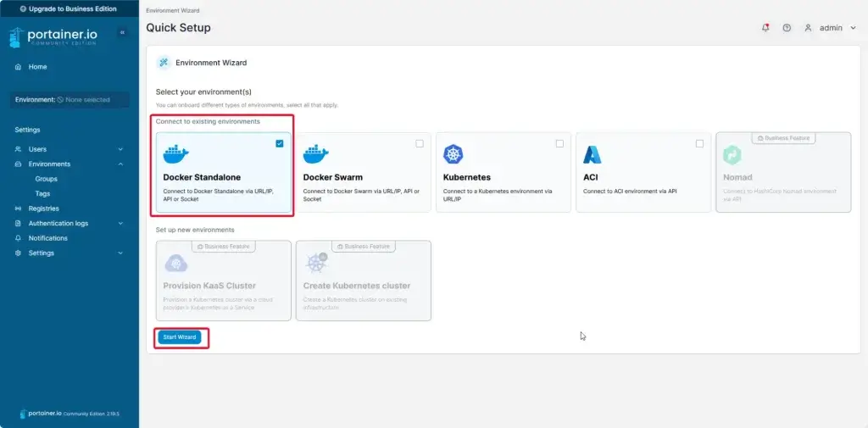
Task: Click the Environment Wizard wand icon
Action: 164,63
